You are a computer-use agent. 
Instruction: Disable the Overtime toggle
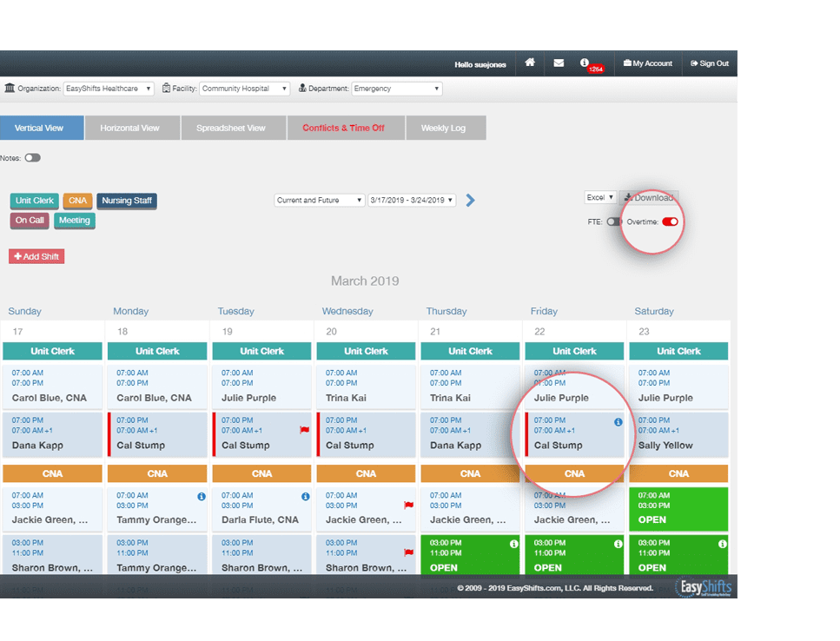click(669, 221)
